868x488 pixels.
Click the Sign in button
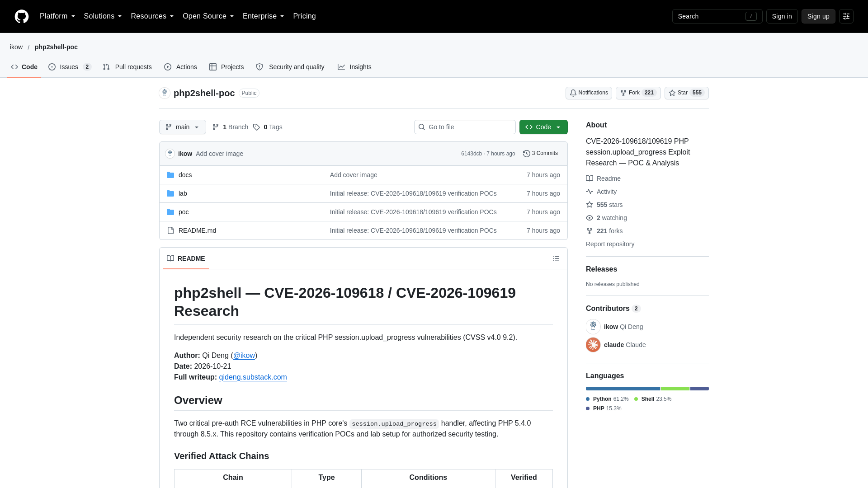click(x=782, y=16)
